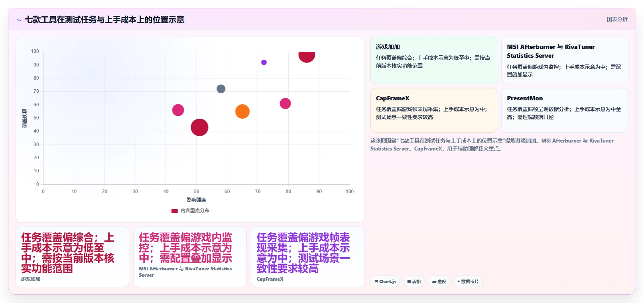Click the pink bubble right of the orange one
This screenshot has height=303, width=644.
(285, 104)
